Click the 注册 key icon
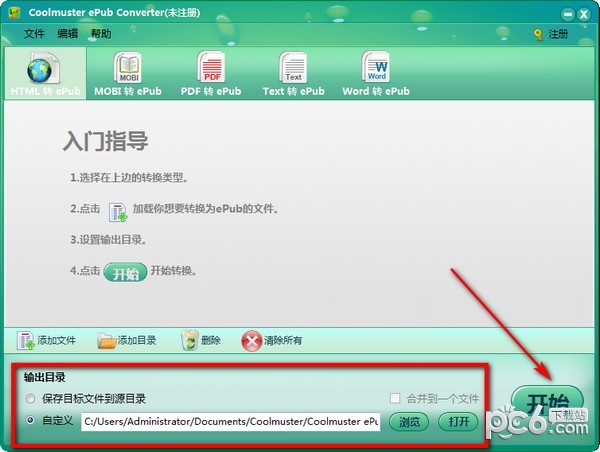Viewport: 600px width, 452px height. pyautogui.click(x=538, y=34)
